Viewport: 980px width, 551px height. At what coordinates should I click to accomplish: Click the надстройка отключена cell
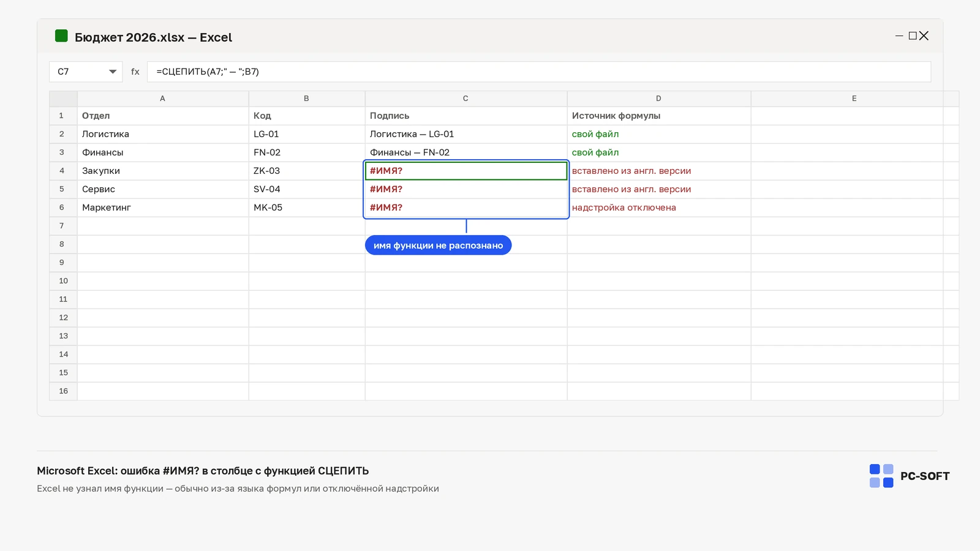point(659,208)
